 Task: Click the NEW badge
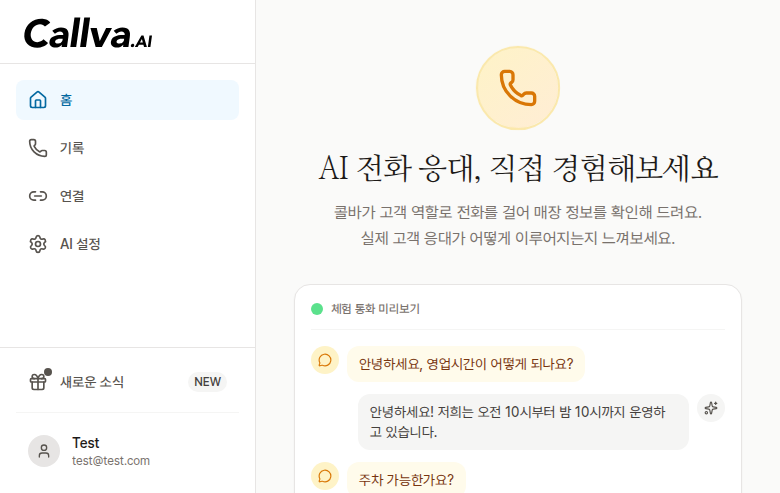[x=207, y=382]
